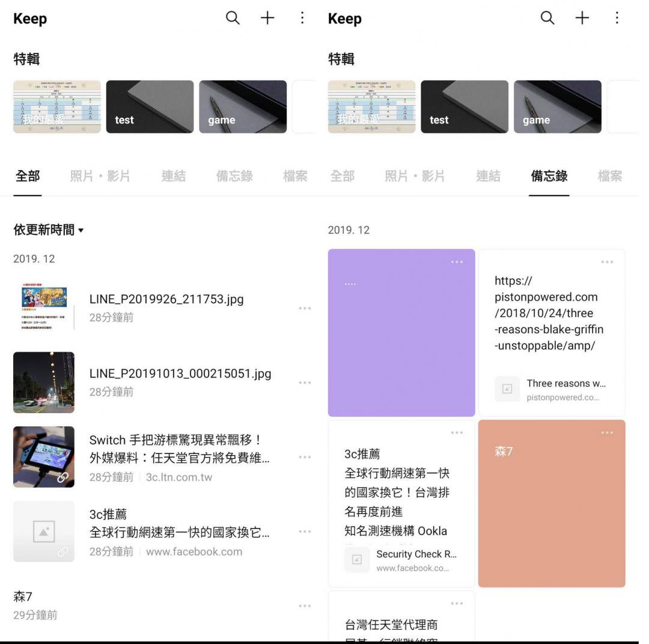The height and width of the screenshot is (644, 649).
Task: Switch to 照片・影片 tab on the left screen
Action: click(100, 176)
